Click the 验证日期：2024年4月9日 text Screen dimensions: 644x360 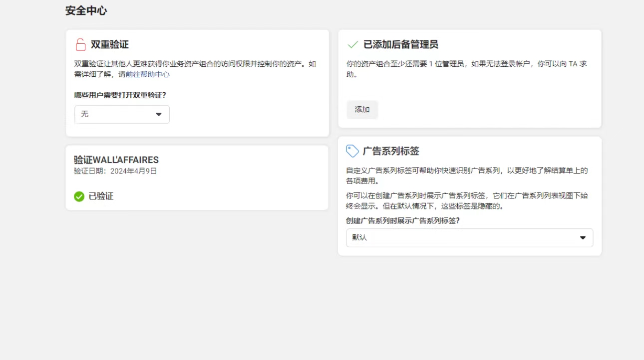click(115, 171)
